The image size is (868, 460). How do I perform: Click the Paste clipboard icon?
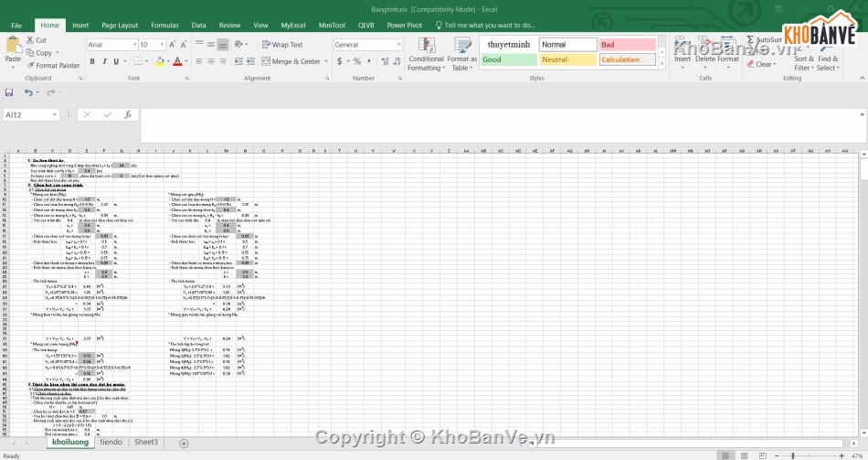13,44
